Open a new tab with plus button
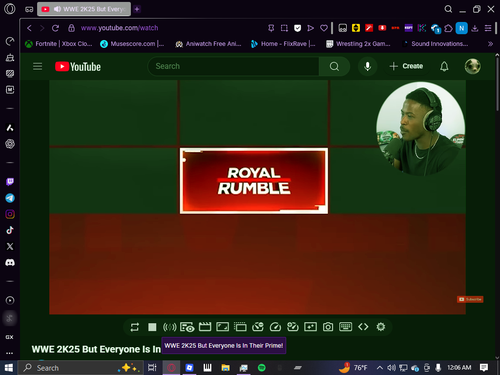 (x=137, y=9)
